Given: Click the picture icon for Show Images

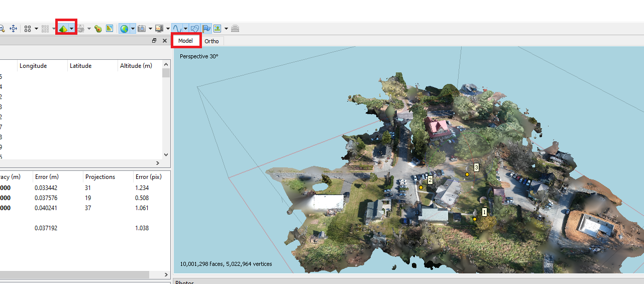Looking at the screenshot, I should point(218,29).
